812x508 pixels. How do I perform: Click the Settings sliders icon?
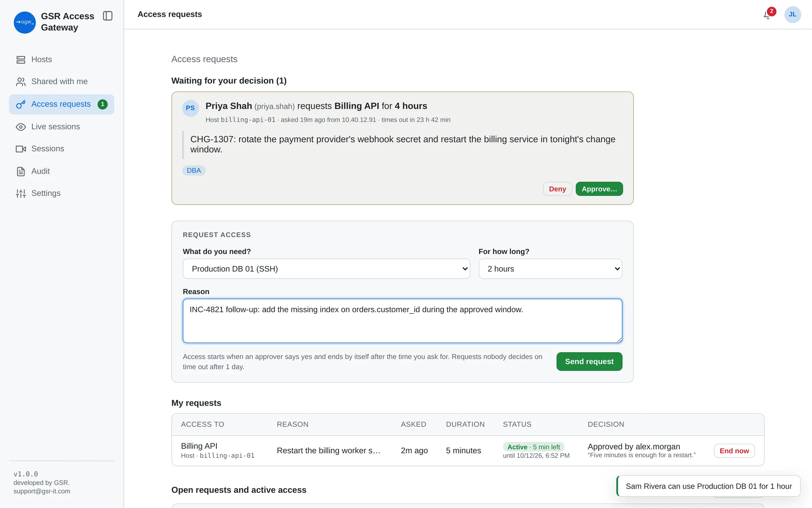[x=21, y=193]
